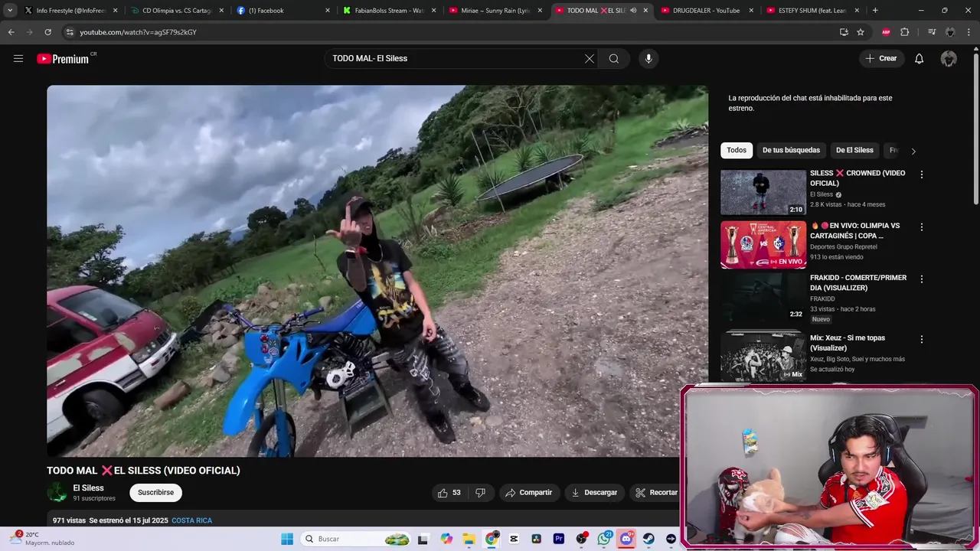Go to YouTube Premium home logo

pos(63,59)
